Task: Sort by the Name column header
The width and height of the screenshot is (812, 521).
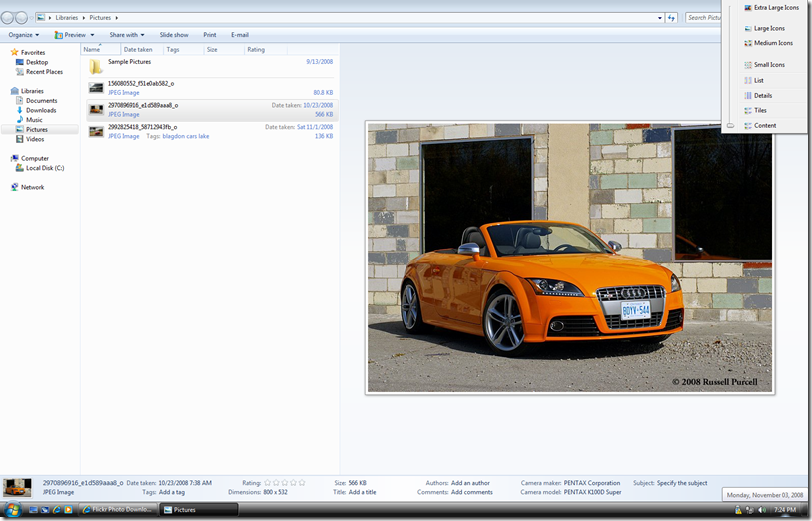Action: tap(101, 49)
